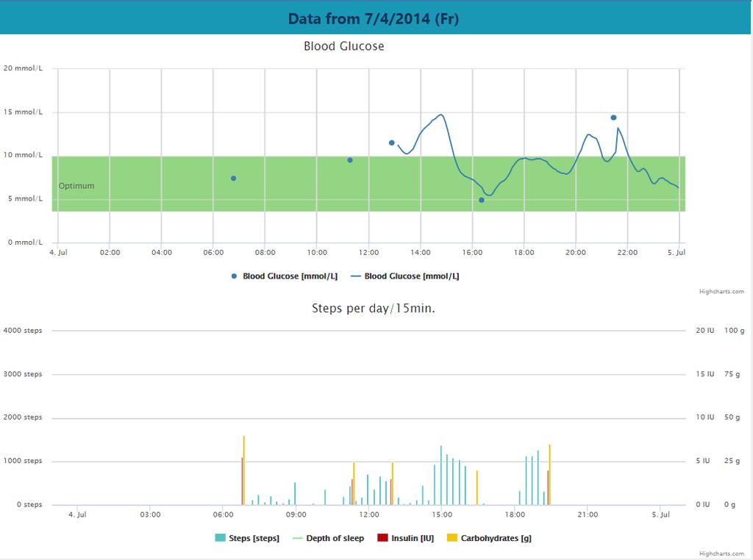Click the '5 mmol/L' axis label
753x560 pixels.
point(25,198)
